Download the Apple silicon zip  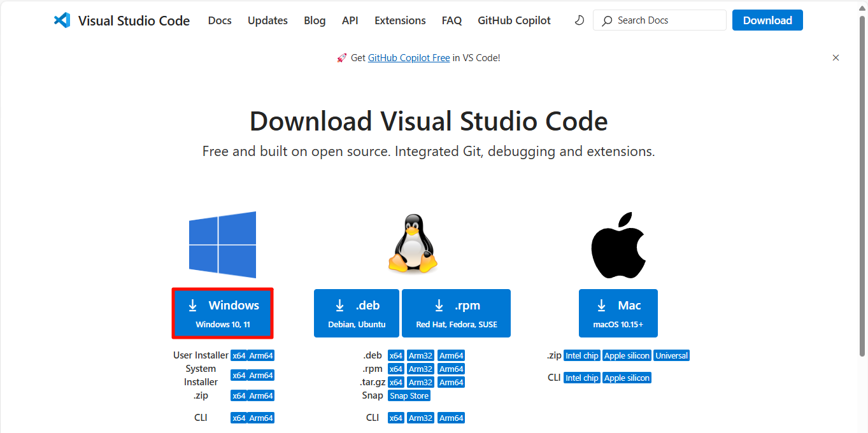point(627,355)
